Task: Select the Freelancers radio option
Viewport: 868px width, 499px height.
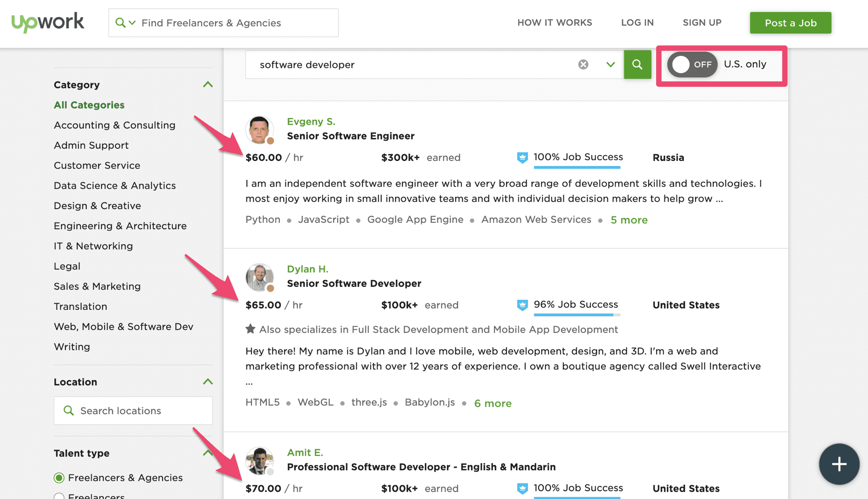Action: [59, 496]
